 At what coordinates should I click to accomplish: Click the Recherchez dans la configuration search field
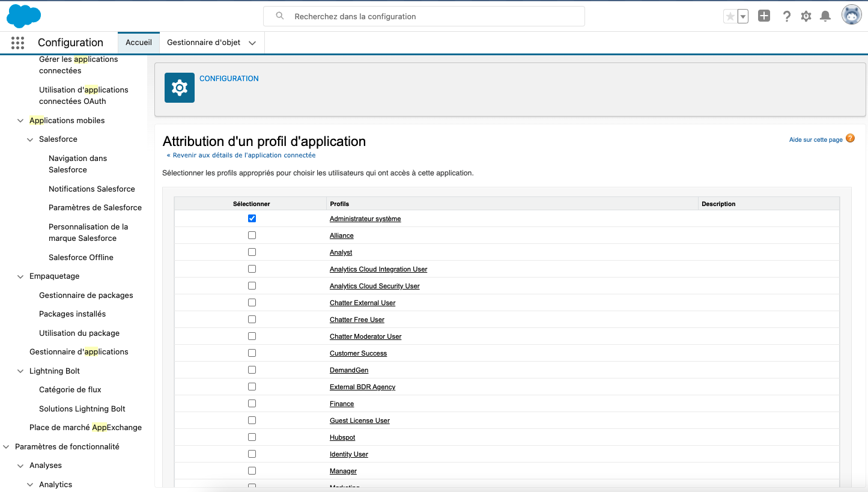coord(423,16)
